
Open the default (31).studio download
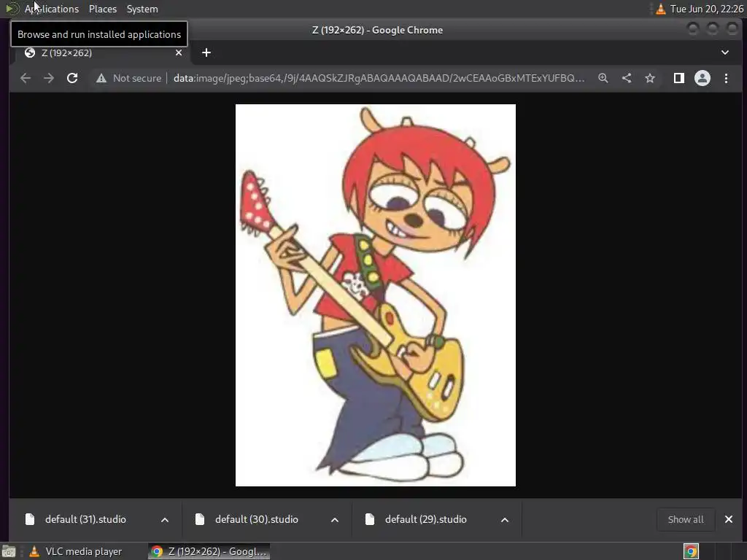click(x=86, y=519)
